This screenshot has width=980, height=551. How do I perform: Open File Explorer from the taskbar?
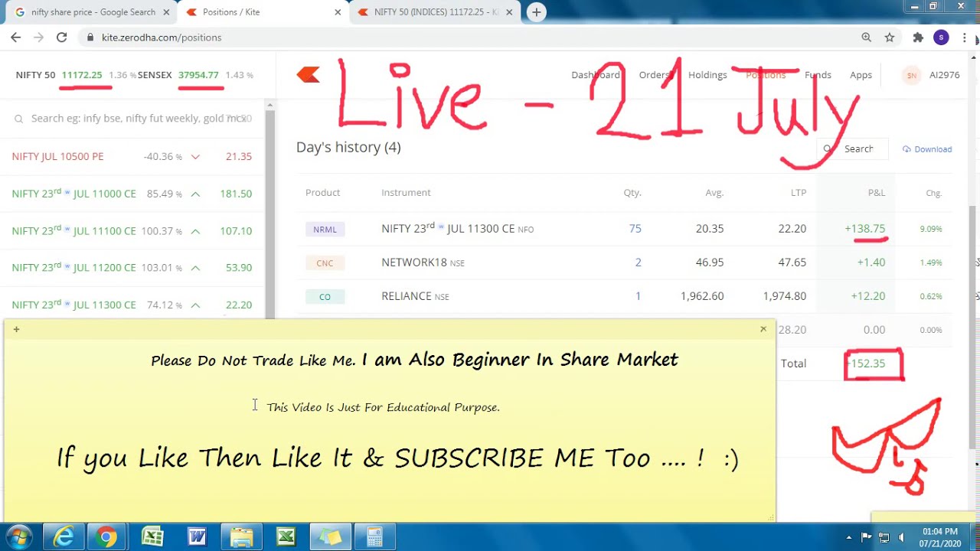click(x=241, y=537)
